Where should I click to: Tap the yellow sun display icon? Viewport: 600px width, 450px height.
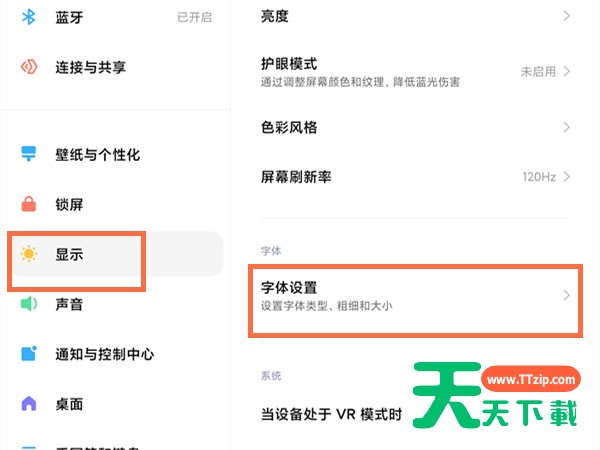tap(29, 254)
